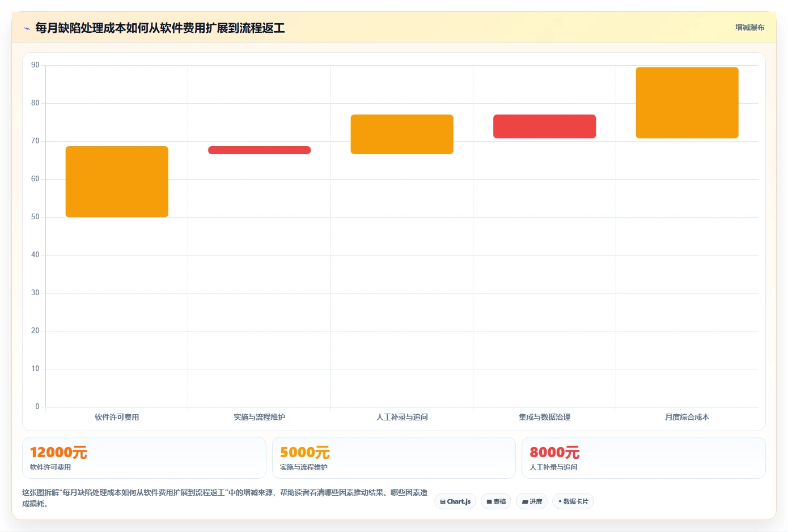Click the y-axis value 90
The height and width of the screenshot is (532, 788).
(x=35, y=65)
